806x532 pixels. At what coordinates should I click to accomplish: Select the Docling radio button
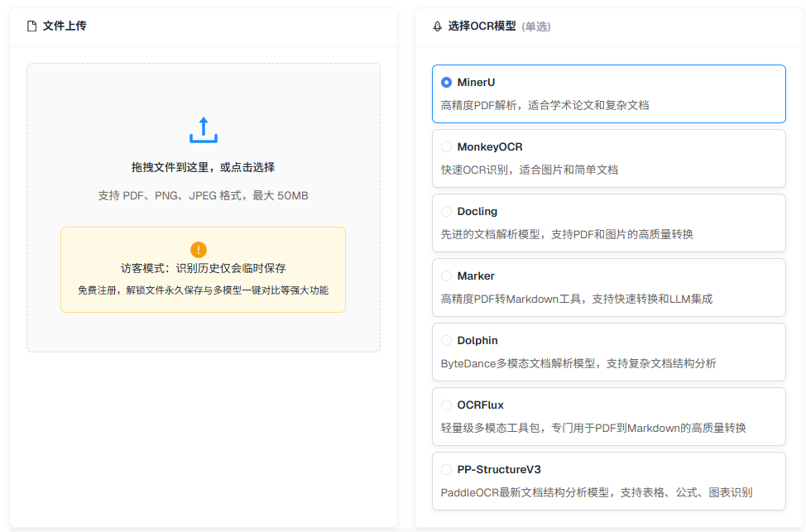[446, 211]
